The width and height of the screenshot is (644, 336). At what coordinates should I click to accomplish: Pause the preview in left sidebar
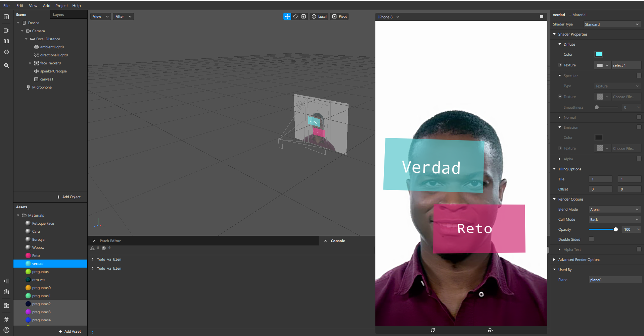[6, 41]
